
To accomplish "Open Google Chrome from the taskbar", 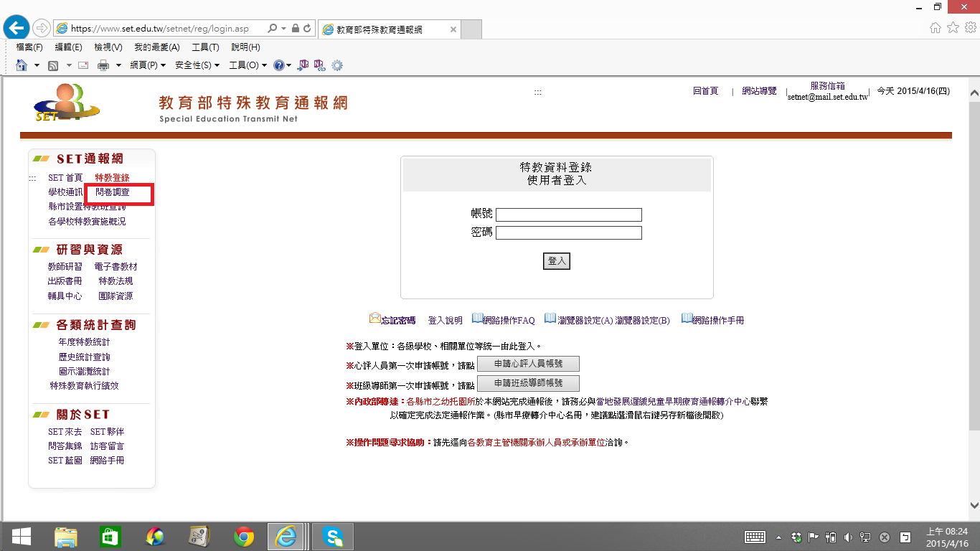I will (x=244, y=537).
